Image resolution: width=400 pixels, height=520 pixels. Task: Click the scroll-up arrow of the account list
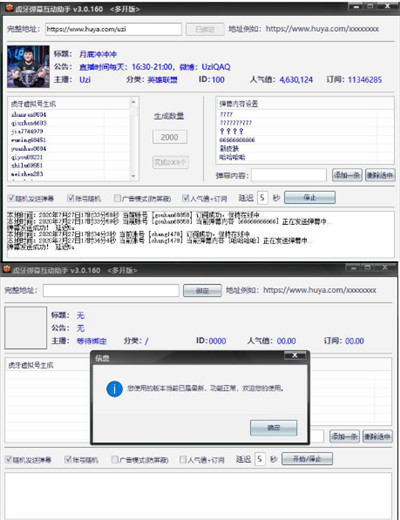click(133, 102)
